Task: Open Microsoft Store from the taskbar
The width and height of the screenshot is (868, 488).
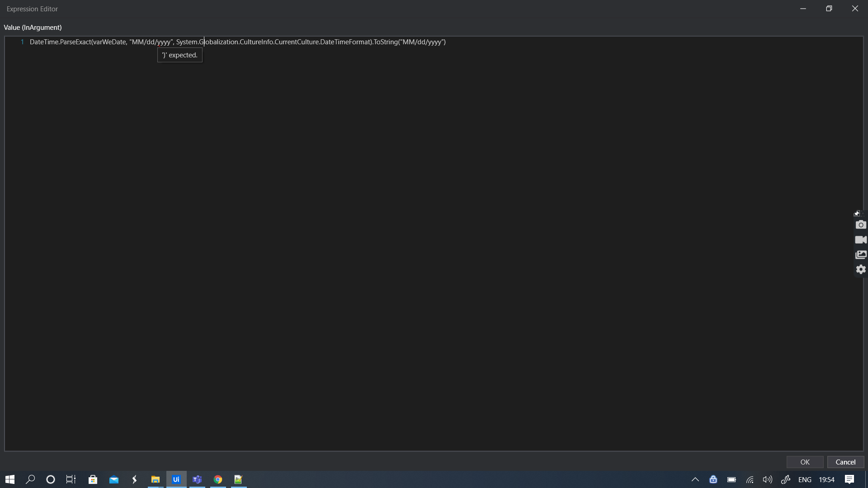Action: 93,479
